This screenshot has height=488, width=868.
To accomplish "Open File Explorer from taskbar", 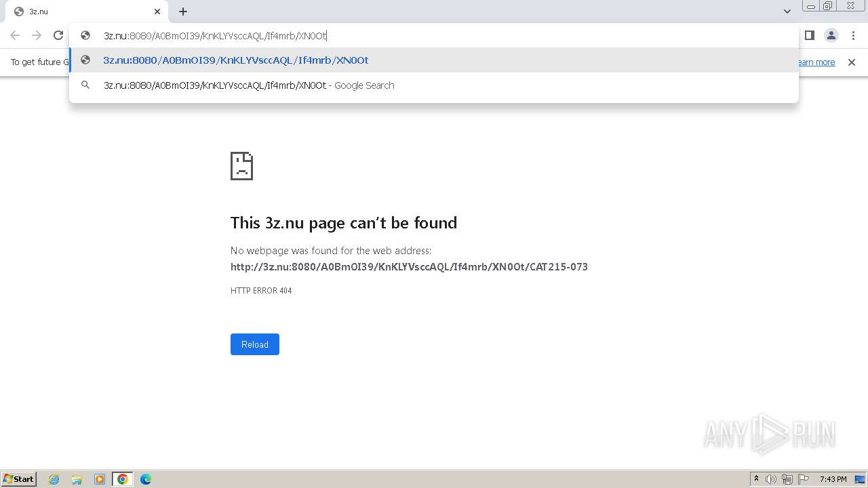I will pyautogui.click(x=77, y=479).
